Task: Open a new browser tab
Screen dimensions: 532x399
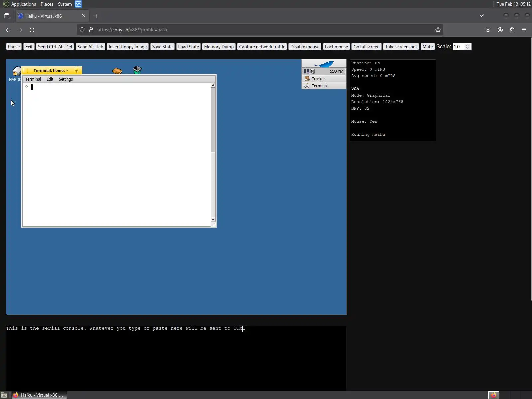Action: (x=96, y=16)
